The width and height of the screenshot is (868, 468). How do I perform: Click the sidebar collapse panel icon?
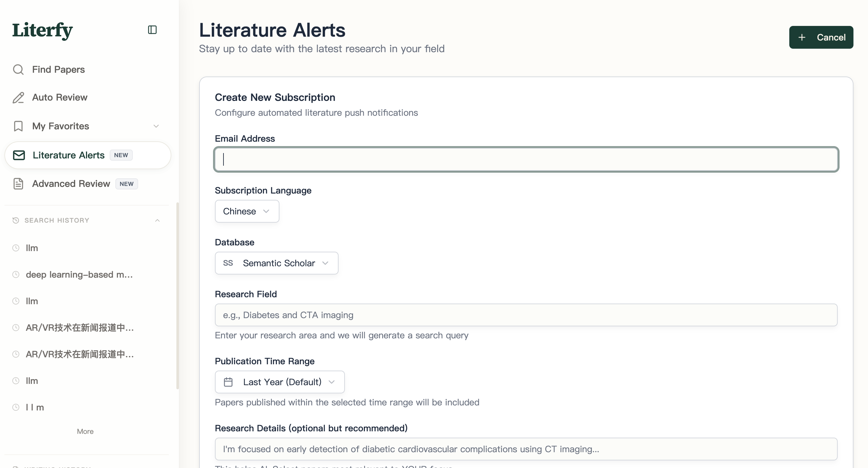point(152,30)
